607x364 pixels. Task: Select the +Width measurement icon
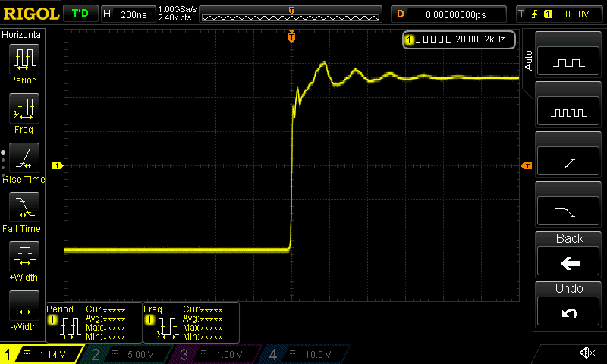tap(24, 256)
